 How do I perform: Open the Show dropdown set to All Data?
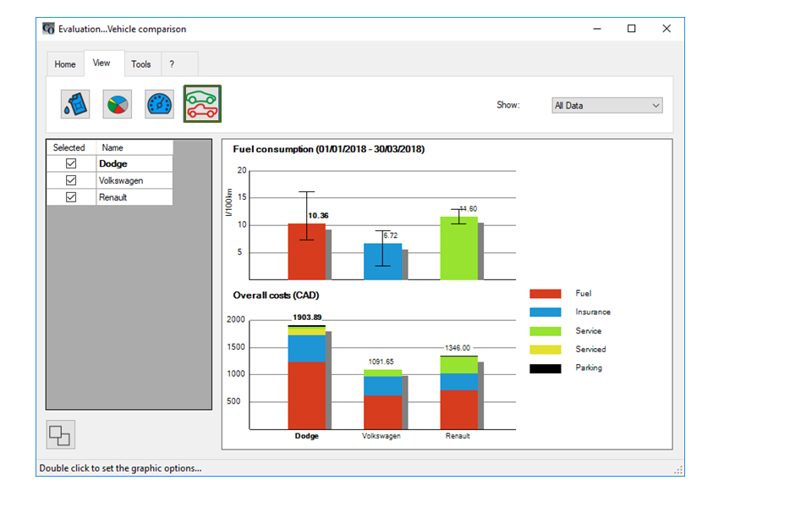point(606,106)
